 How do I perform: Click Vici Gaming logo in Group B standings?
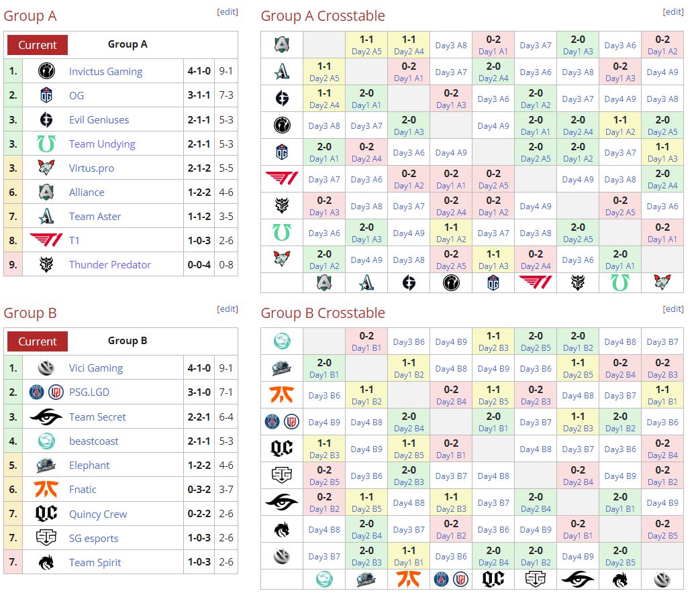[46, 368]
